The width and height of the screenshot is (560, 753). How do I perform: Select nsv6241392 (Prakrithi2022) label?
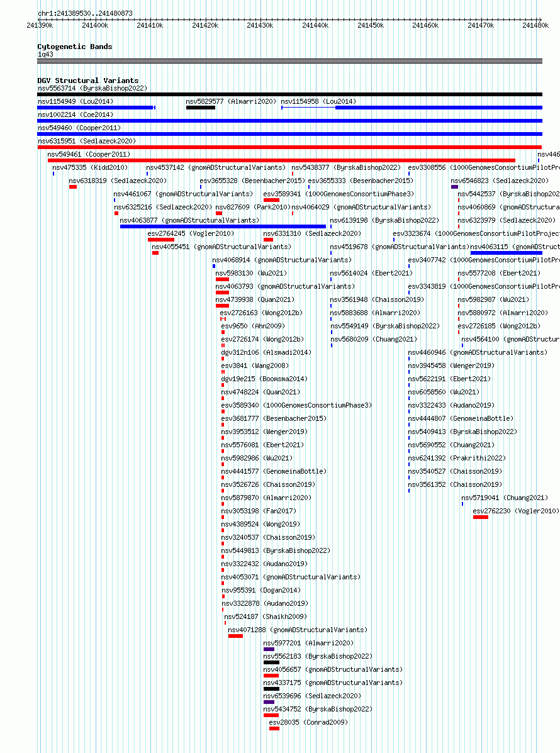[x=457, y=458]
